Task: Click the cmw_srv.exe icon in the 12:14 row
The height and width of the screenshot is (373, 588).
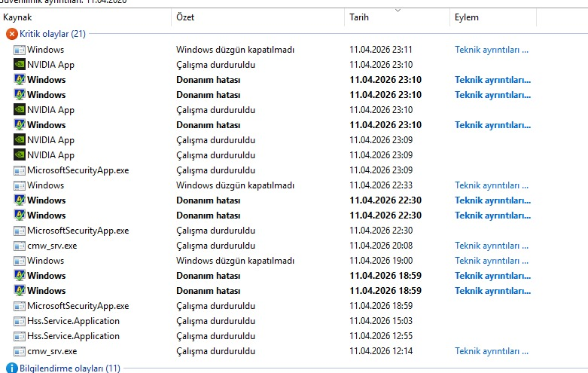Action: (20, 351)
